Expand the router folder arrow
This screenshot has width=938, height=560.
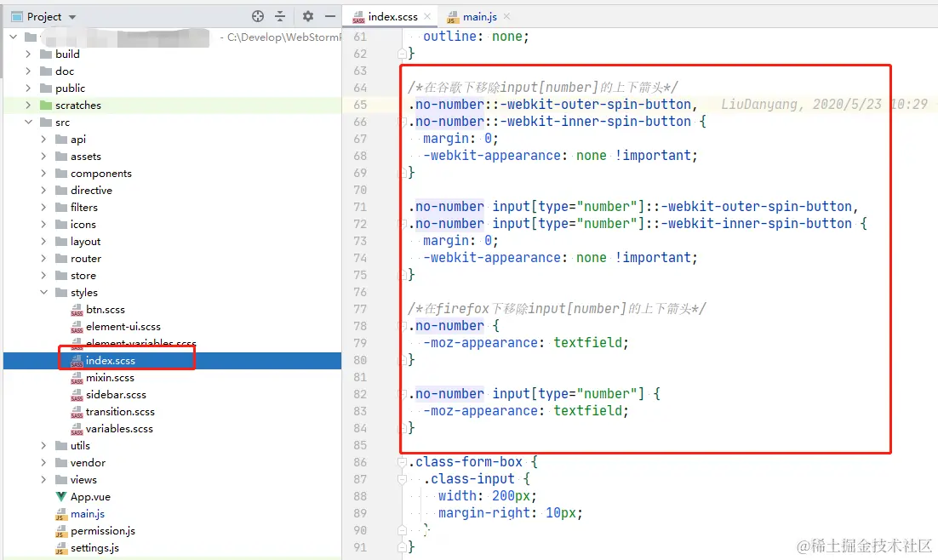point(43,259)
